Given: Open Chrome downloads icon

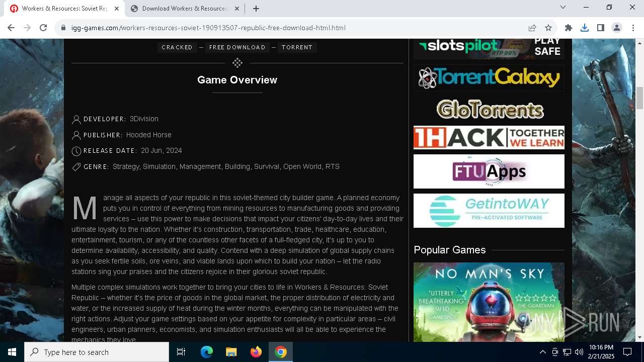Looking at the screenshot, I should (585, 28).
